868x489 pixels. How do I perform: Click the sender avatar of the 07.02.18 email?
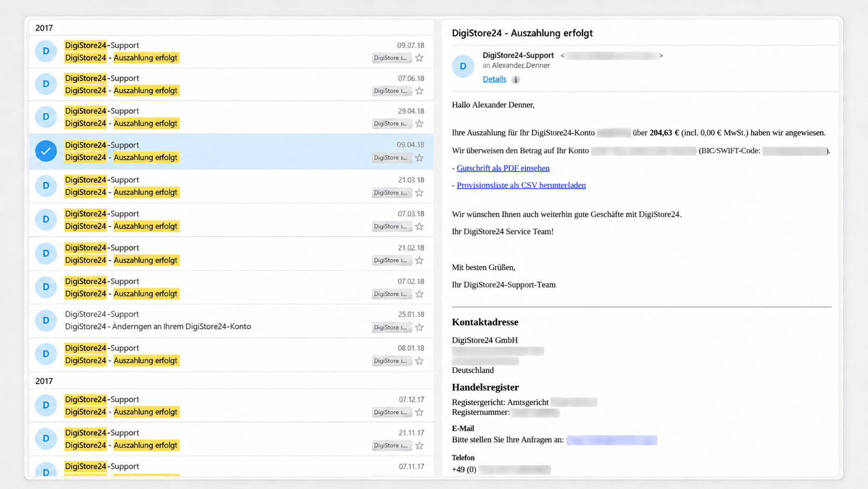(x=46, y=287)
